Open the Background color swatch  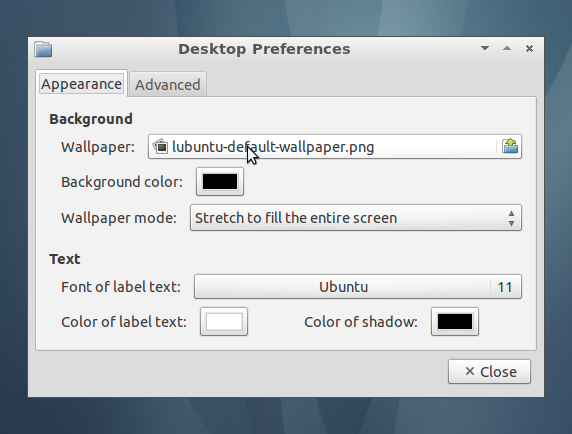tap(220, 182)
